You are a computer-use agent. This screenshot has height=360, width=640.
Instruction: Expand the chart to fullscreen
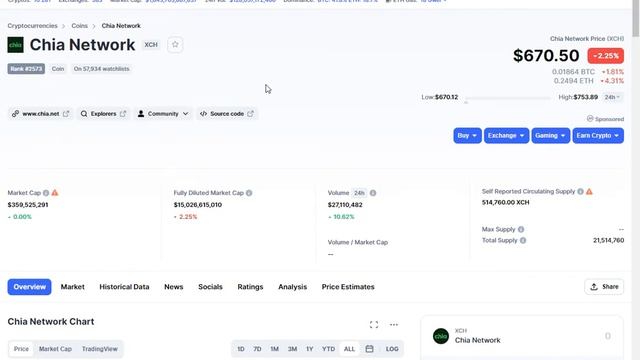pos(374,324)
